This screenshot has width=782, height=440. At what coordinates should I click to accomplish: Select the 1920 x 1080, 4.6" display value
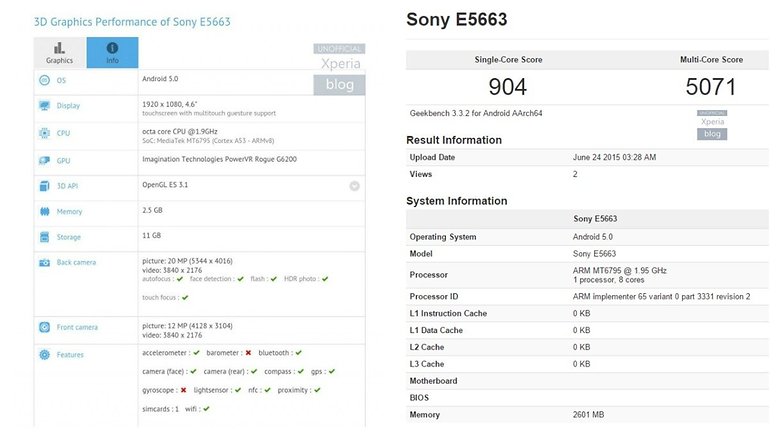(x=170, y=104)
